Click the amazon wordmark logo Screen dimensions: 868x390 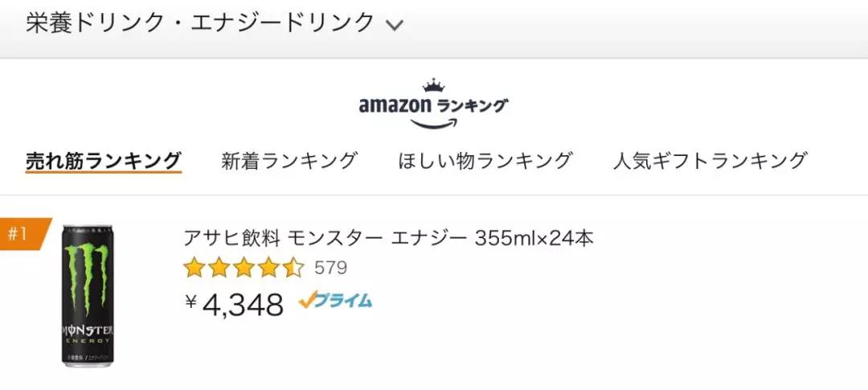[395, 105]
